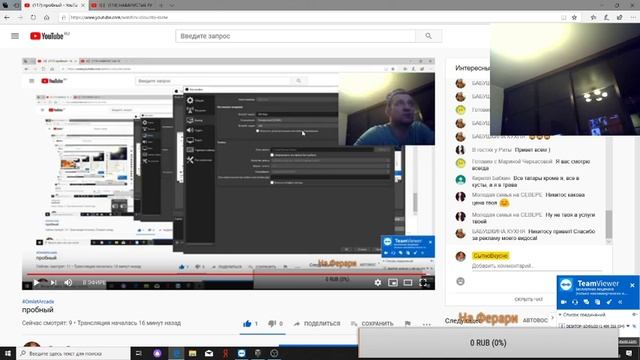Screen dimensions: 640x360
Task: Switch to the second YouTube browser tab
Action: tap(122, 5)
